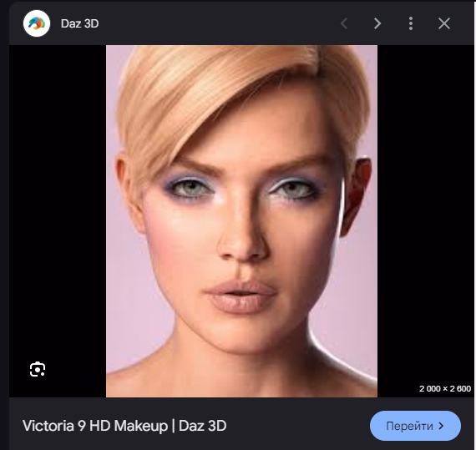Click the 2 000 × 2 600 size label
Image resolution: width=476 pixels, height=450 pixels.
point(445,389)
